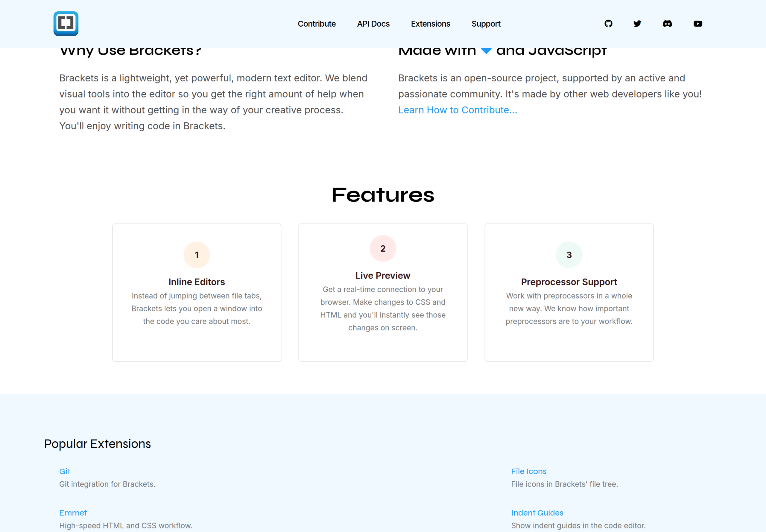Click the Brackets logo icon
Image resolution: width=766 pixels, height=532 pixels.
pyautogui.click(x=66, y=24)
